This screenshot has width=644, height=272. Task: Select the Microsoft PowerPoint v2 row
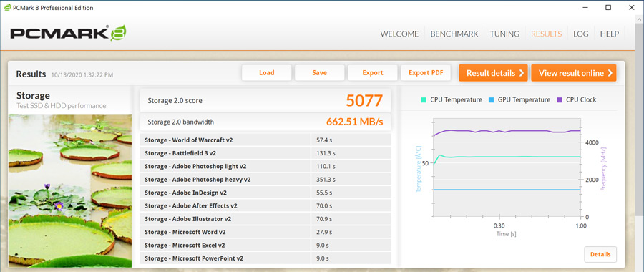point(265,258)
